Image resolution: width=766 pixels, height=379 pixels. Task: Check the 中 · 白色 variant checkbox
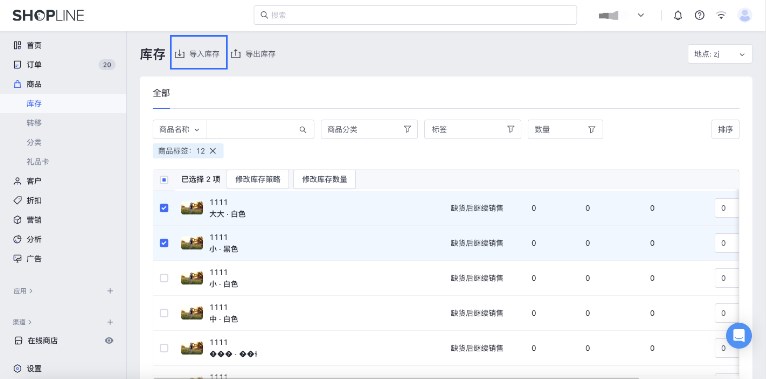point(164,313)
